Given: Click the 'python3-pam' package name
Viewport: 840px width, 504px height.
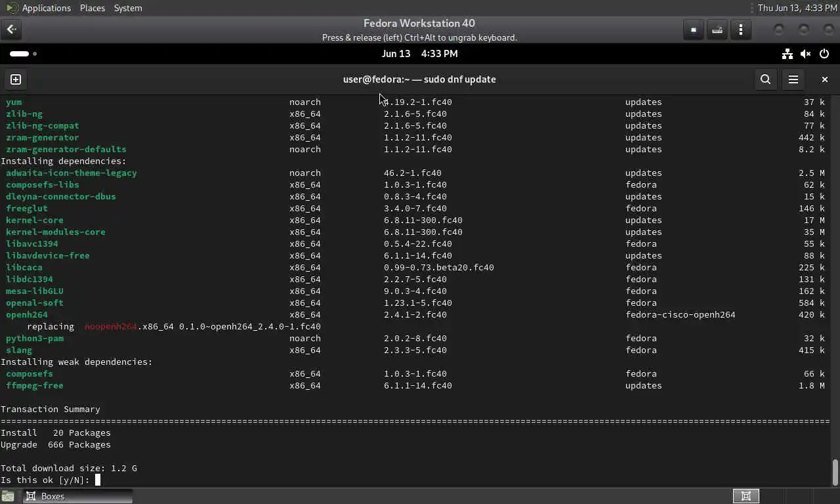Looking at the screenshot, I should 35,338.
